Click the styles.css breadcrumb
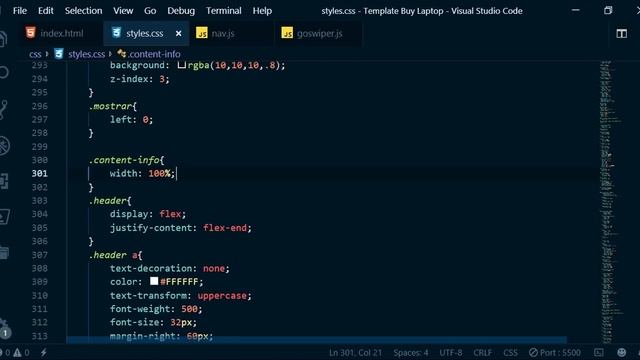Image resolution: width=640 pixels, height=360 pixels. coord(86,54)
